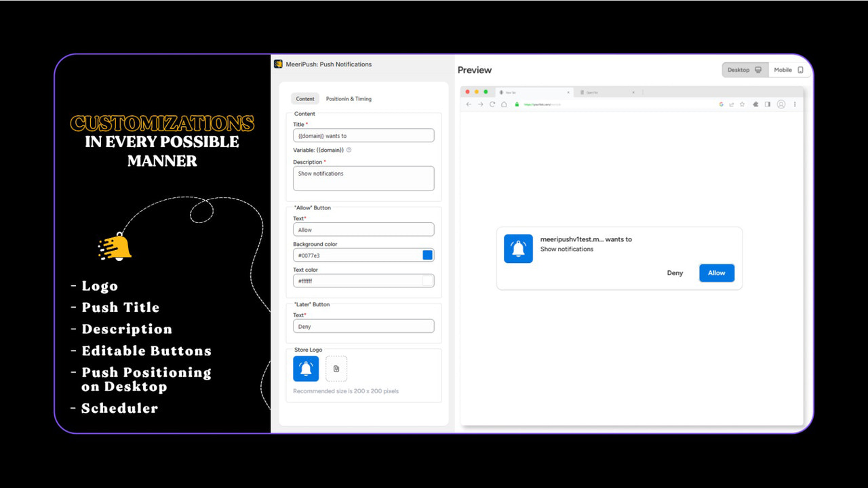This screenshot has width=868, height=488.
Task: Click the Title input field
Action: [x=363, y=136]
